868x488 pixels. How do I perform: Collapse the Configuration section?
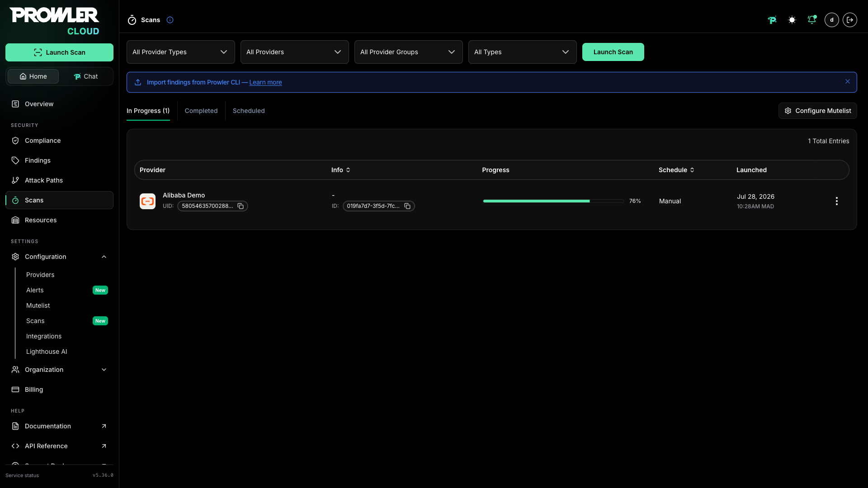click(x=59, y=257)
